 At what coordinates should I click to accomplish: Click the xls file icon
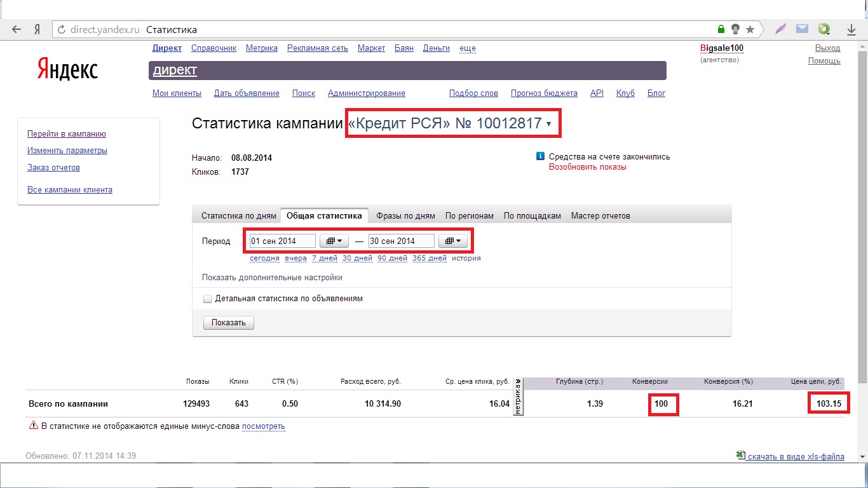pyautogui.click(x=740, y=456)
